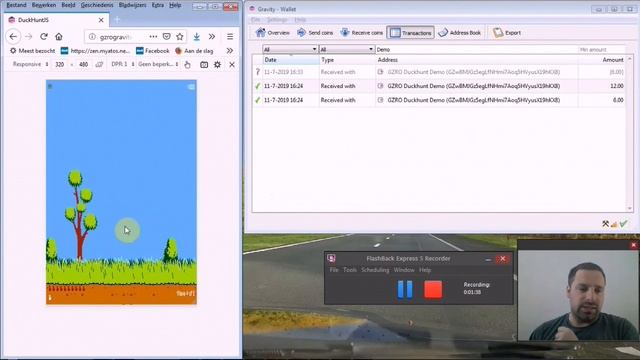
Task: Edit viewport height 480 field
Action: [83, 64]
